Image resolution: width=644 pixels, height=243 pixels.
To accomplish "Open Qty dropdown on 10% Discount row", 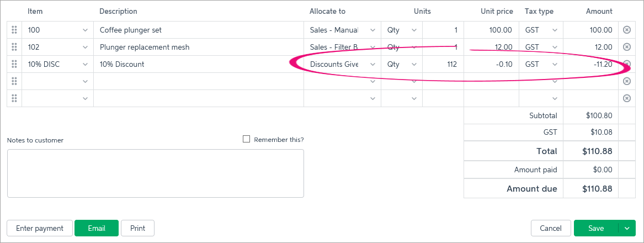I will 413,65.
